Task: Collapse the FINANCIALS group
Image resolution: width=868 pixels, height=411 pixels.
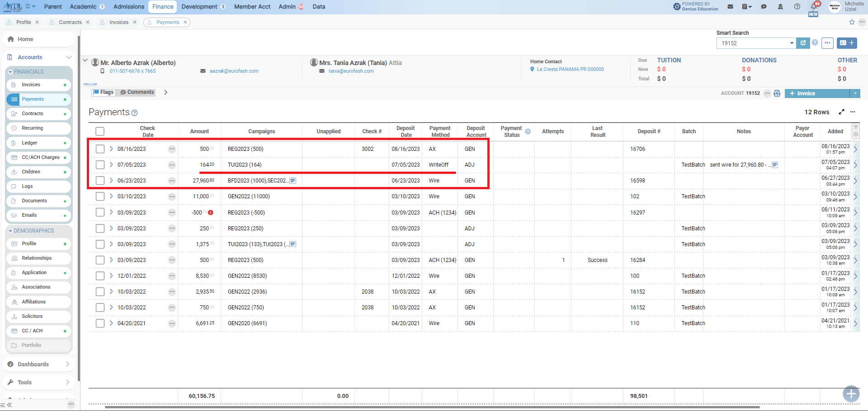Action: pyautogui.click(x=10, y=72)
